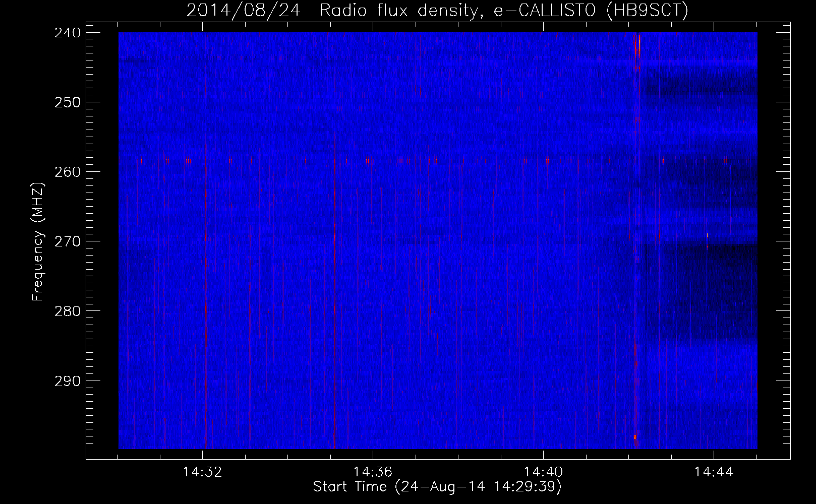The height and width of the screenshot is (504, 816).
Task: Click the 270 frequency tick label
Action: point(67,241)
